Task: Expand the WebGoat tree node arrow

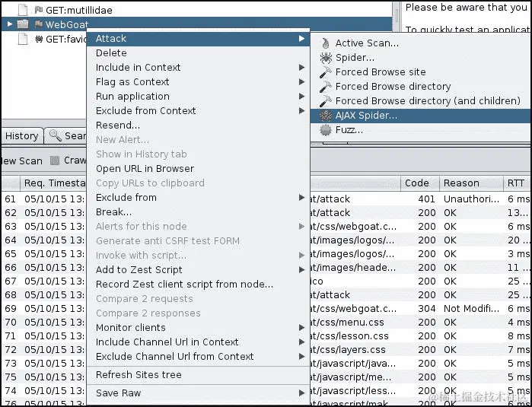Action: click(x=10, y=24)
